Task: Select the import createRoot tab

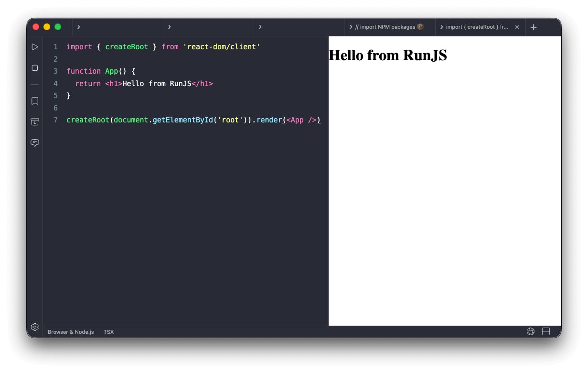Action: pyautogui.click(x=480, y=27)
